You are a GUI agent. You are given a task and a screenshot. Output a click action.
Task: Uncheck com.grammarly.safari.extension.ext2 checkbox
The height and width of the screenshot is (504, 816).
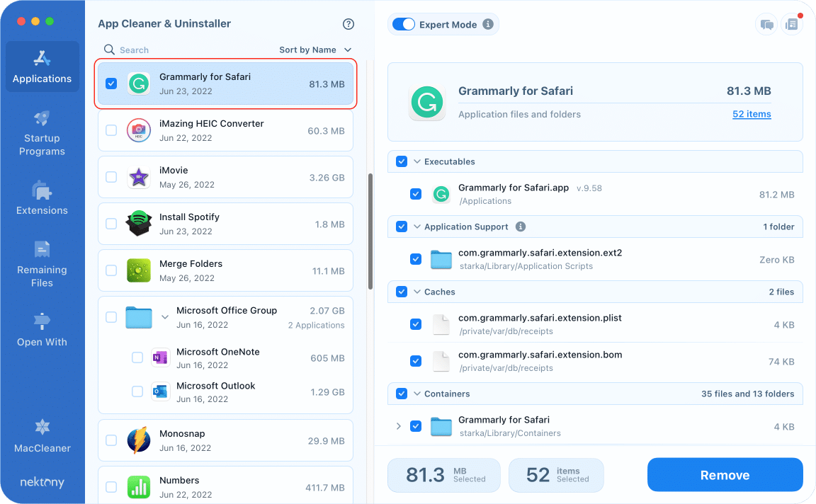416,259
